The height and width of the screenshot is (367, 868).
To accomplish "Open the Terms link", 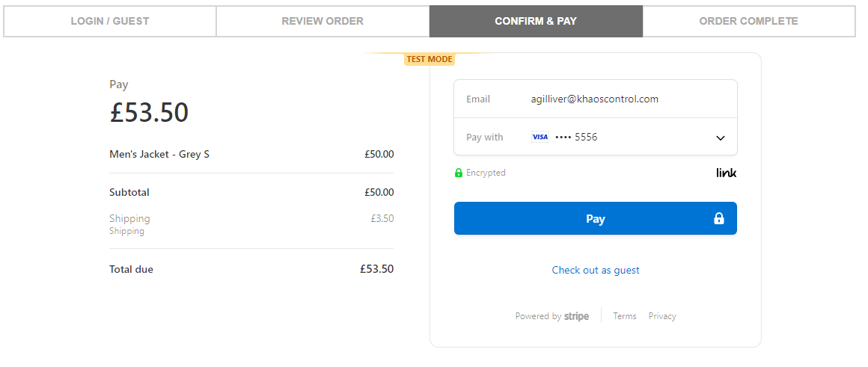I will click(x=624, y=316).
